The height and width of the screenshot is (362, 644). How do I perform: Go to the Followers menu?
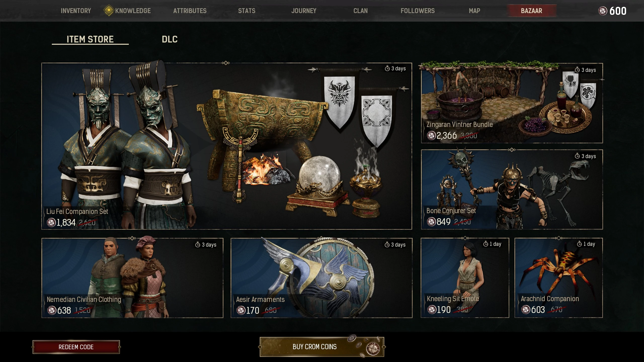pos(418,11)
